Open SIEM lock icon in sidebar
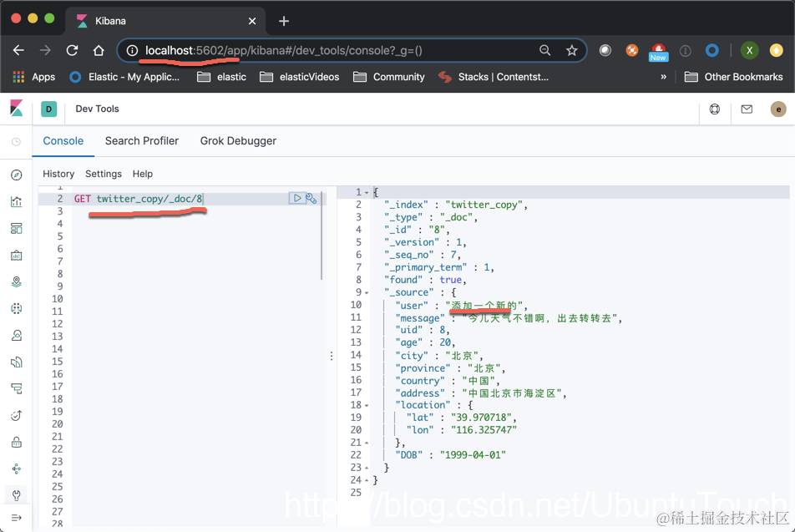Viewport: 795px width, 532px height. coord(16,443)
